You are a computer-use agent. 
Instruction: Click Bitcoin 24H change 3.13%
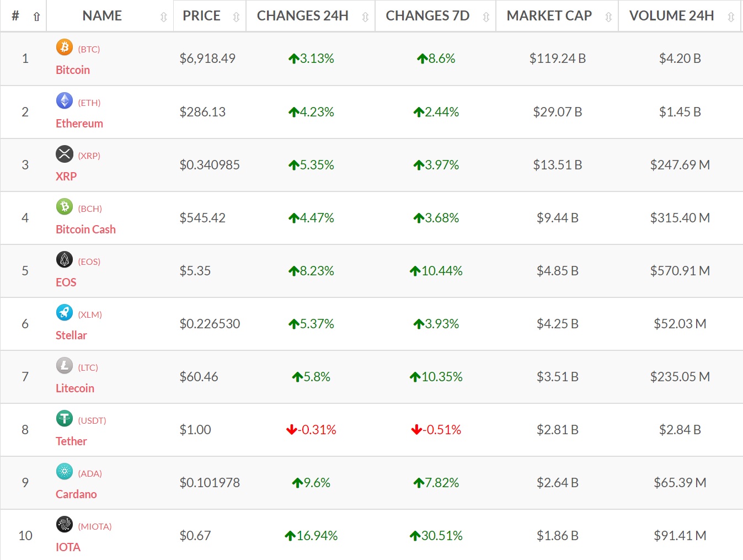point(311,58)
